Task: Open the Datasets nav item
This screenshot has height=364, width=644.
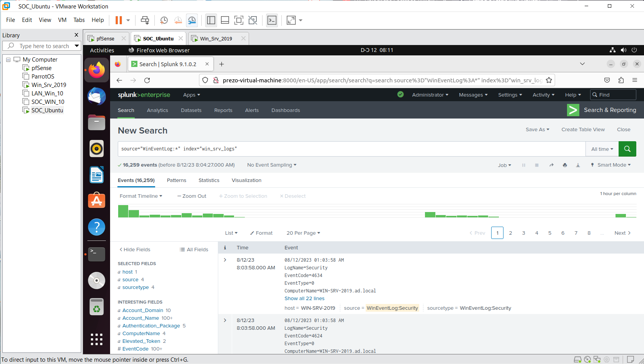Action: pos(191,110)
